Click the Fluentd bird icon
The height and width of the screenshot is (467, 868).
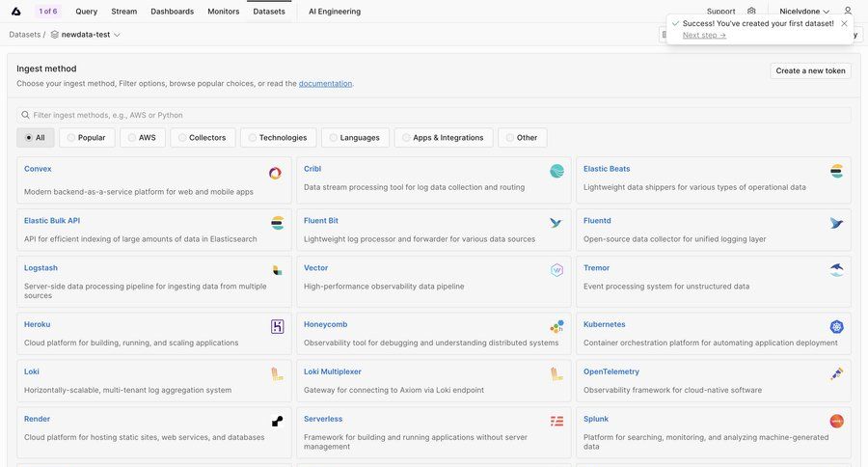tap(836, 223)
